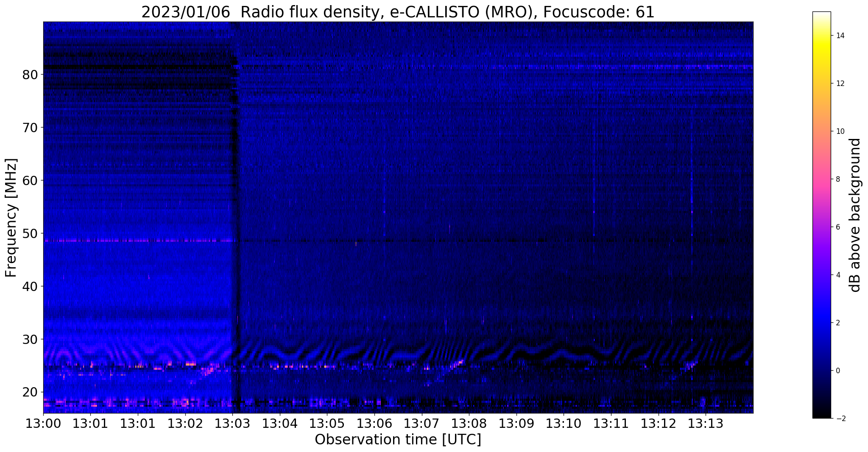Viewport: 868px width, 452px height.
Task: Click the 13:12 time tick label
Action: (658, 423)
